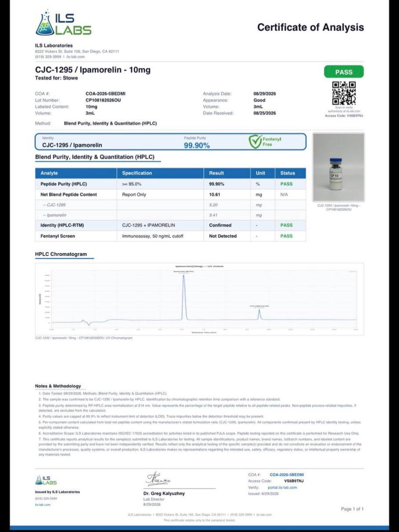Click the 'Net Blend Peptide Content' row label

69,195
